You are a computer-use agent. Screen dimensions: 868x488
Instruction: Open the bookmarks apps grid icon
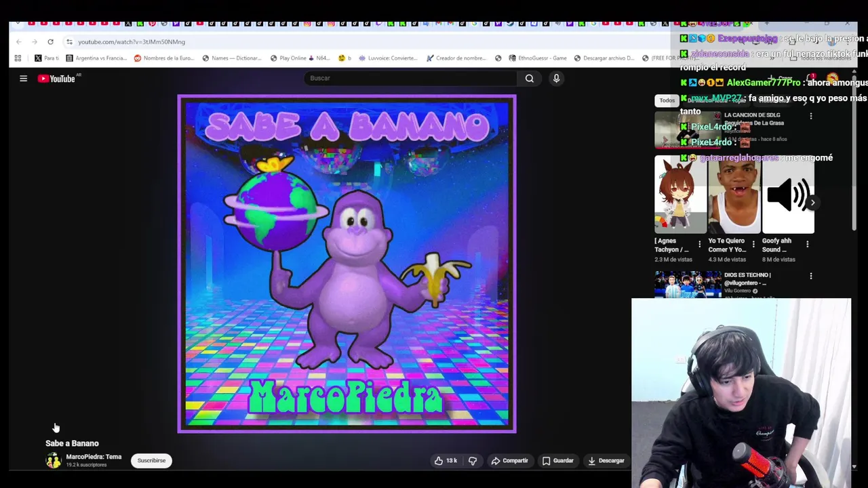point(18,58)
